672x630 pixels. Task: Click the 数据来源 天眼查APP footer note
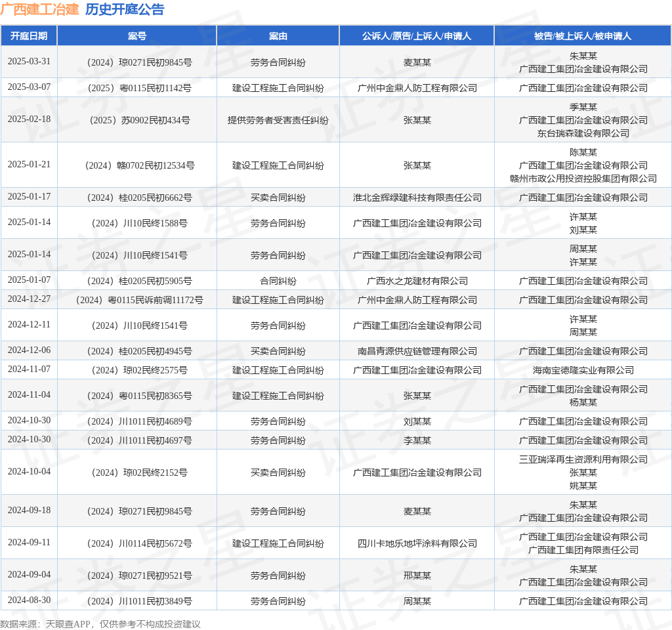click(x=100, y=624)
